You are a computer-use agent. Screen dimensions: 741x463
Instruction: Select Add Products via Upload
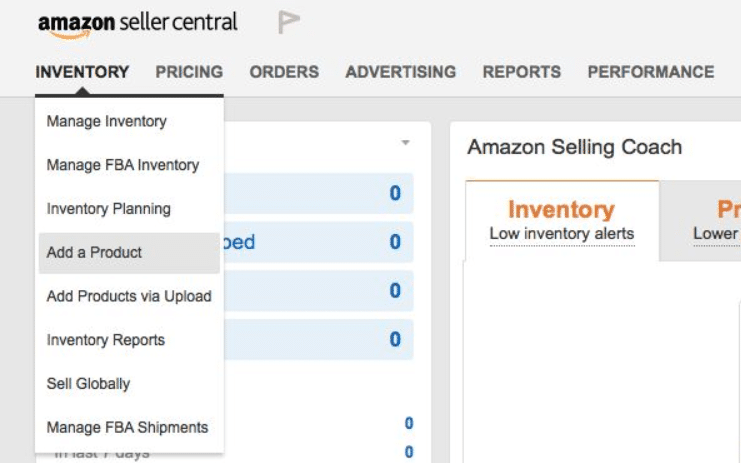pos(129,296)
